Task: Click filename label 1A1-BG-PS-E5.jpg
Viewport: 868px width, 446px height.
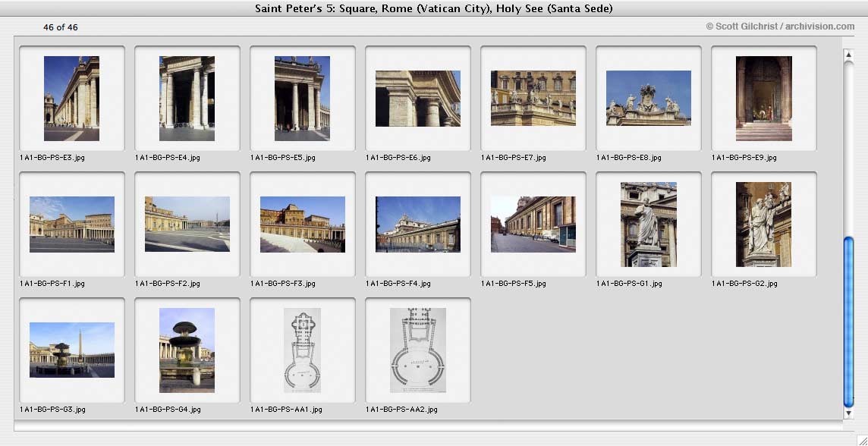Action: coord(283,158)
